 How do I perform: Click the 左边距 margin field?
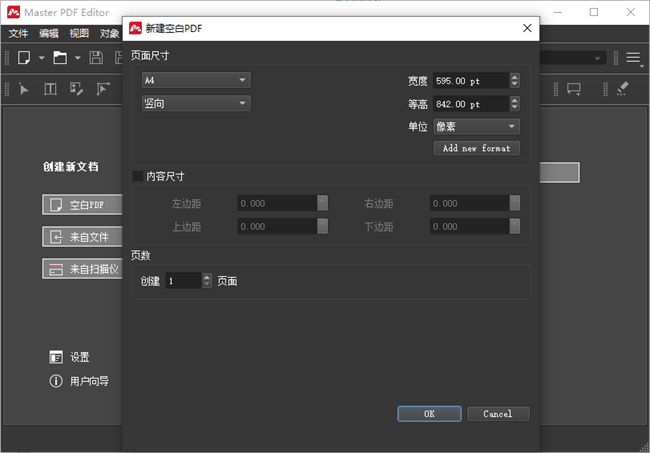tap(277, 203)
